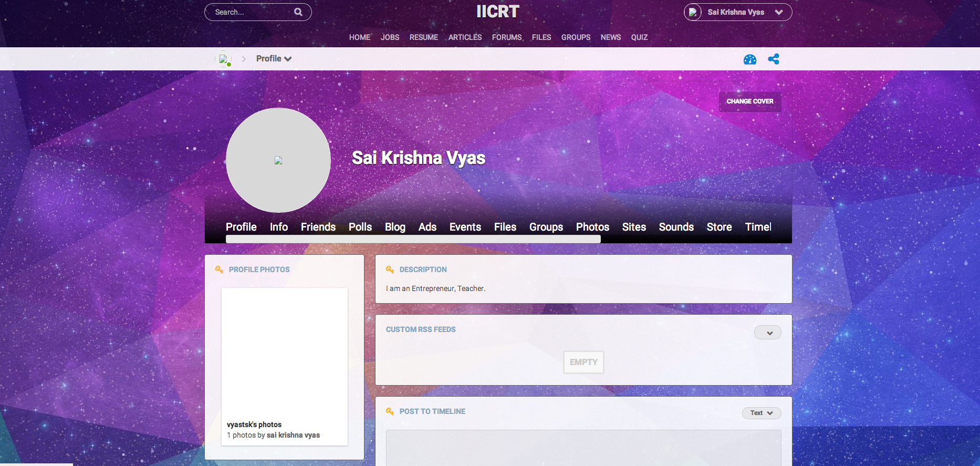Screen dimensions: 980x466
Task: Click the CUSTOM RSS FEEDS heading
Action: coord(421,329)
